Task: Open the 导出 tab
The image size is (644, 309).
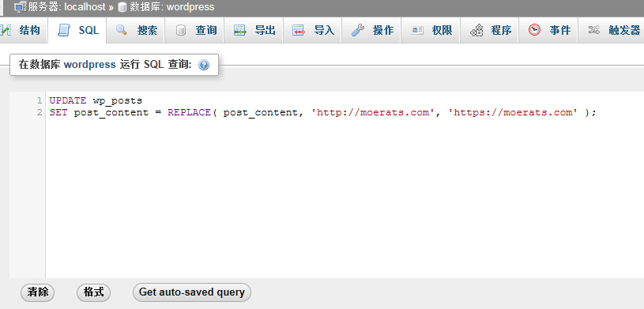Action: pos(254,30)
